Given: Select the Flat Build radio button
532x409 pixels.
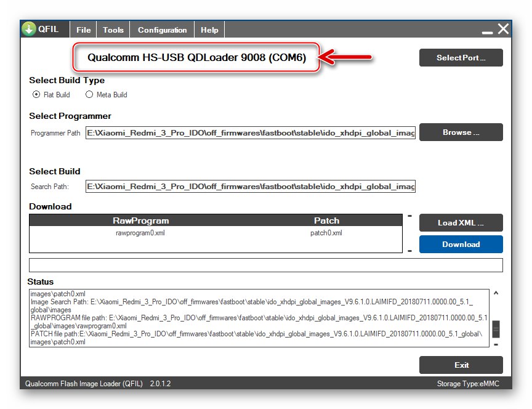Looking at the screenshot, I should pyautogui.click(x=36, y=95).
